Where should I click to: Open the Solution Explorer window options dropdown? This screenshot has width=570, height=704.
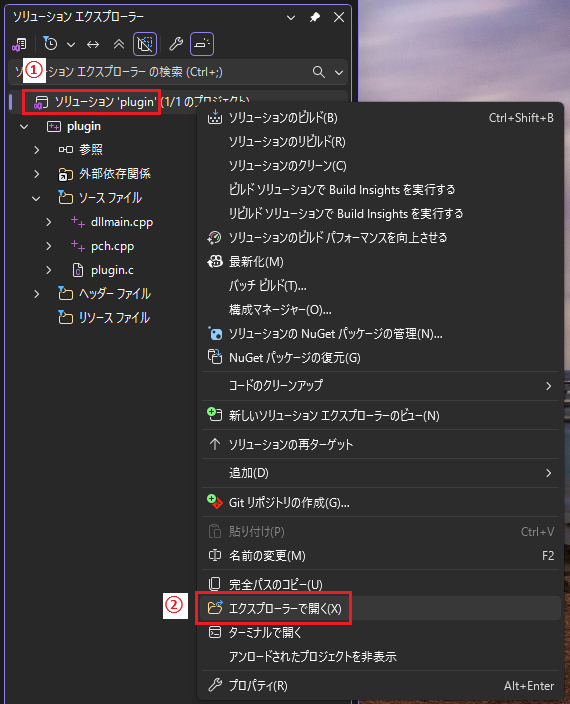[291, 18]
